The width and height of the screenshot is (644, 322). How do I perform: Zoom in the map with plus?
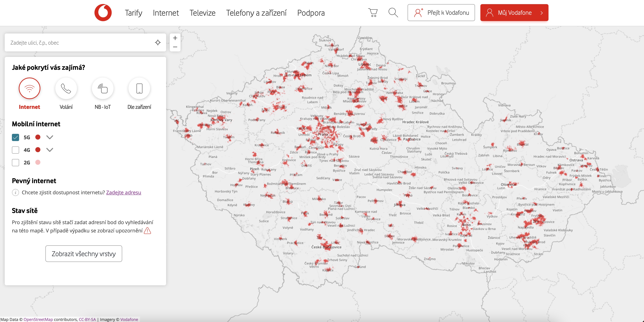pos(175,38)
